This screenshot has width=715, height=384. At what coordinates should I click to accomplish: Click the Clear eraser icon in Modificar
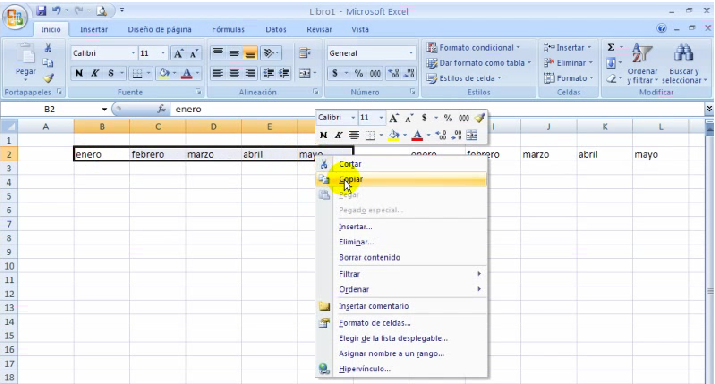coord(611,78)
